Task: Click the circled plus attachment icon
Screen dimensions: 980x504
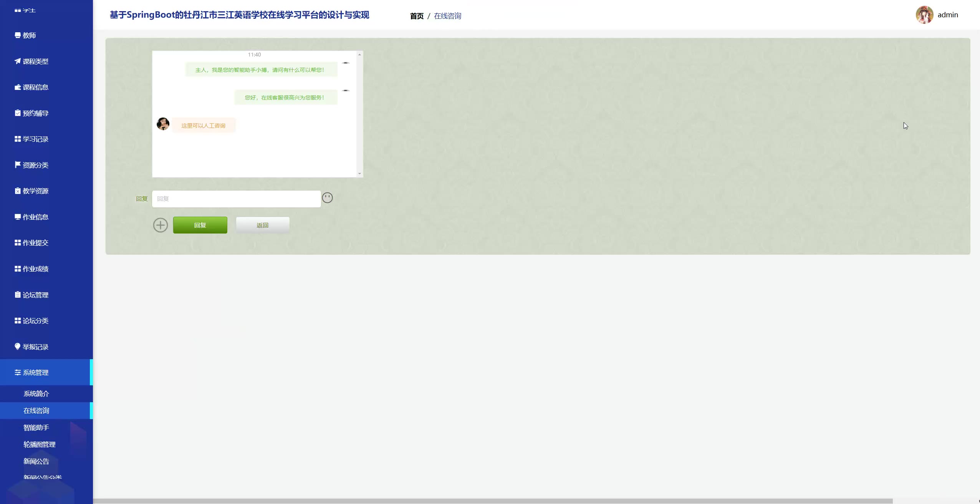Action: click(x=161, y=225)
